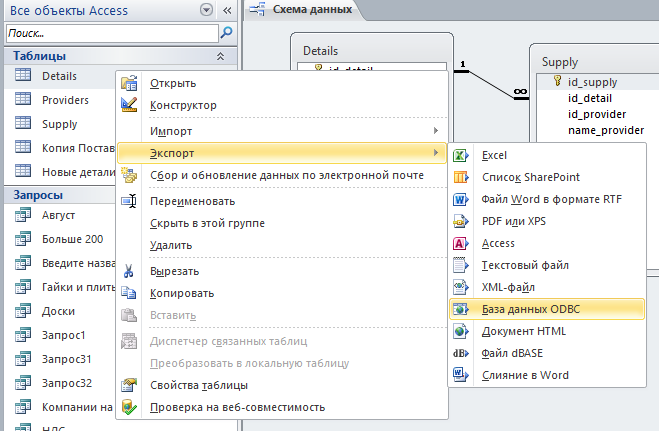Click the Открыть folder icon
Image resolution: width=659 pixels, height=431 pixels.
(x=129, y=84)
